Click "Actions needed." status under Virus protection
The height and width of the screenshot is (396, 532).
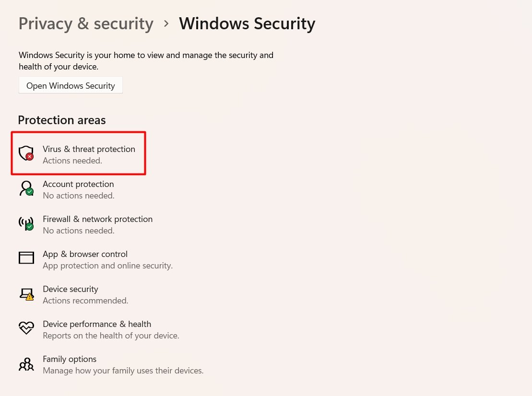(x=72, y=161)
